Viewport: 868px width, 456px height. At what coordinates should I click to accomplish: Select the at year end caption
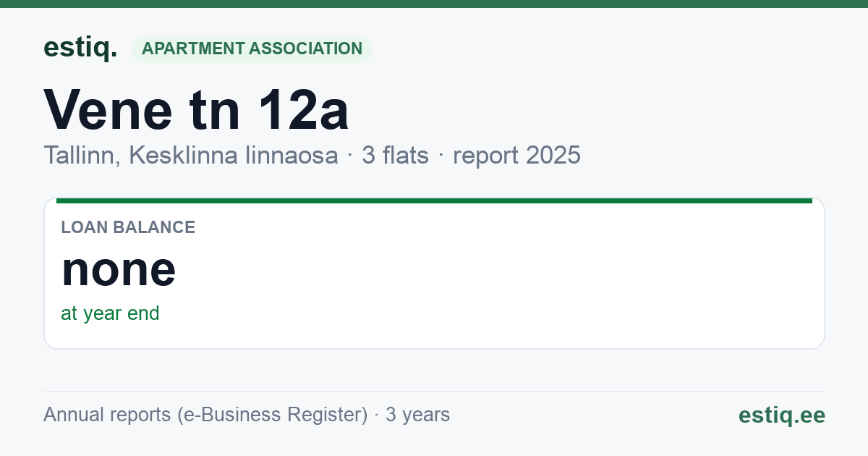pyautogui.click(x=110, y=313)
